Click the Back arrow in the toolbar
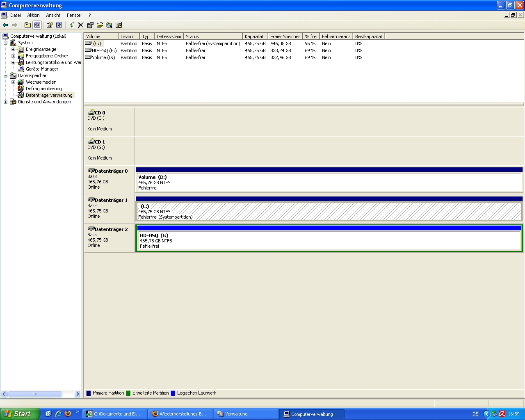 tap(5, 25)
